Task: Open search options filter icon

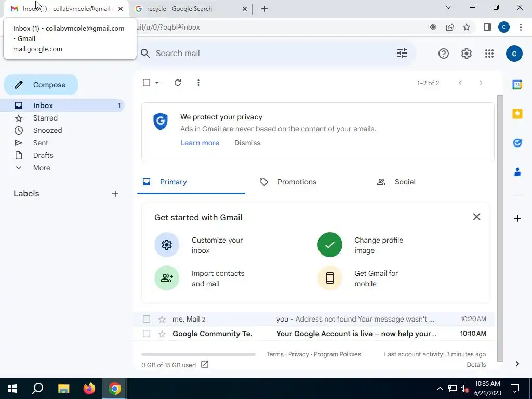Action: 402,54
